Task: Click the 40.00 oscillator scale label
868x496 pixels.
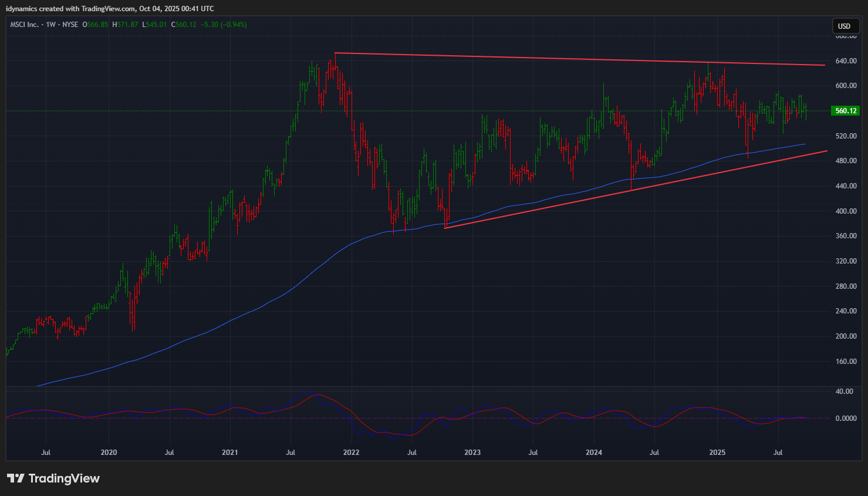Action: pos(844,392)
